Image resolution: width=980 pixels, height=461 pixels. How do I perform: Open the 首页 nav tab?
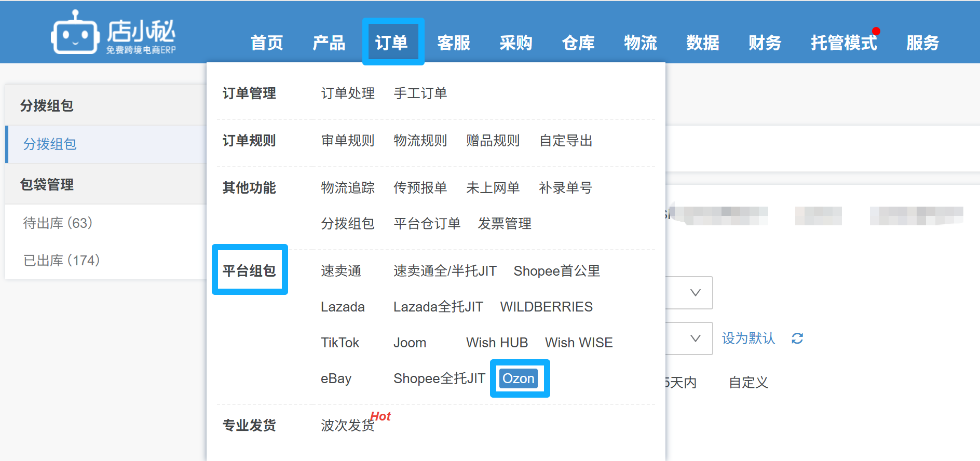(267, 43)
